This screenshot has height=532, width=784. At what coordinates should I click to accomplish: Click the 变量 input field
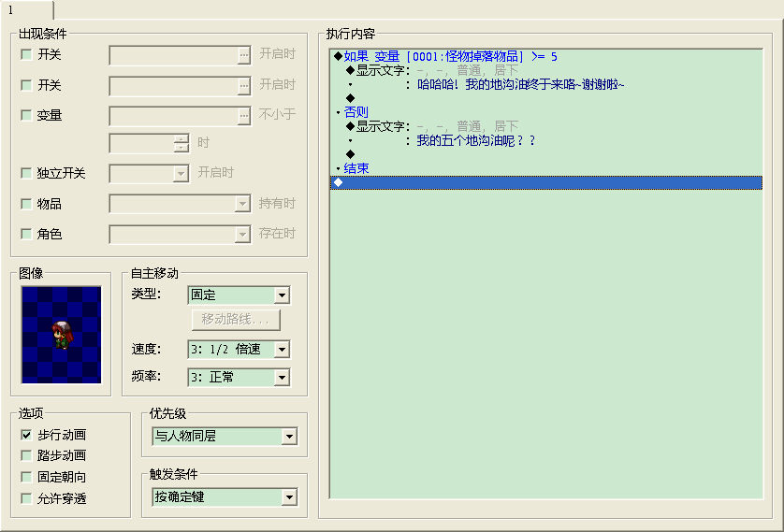click(x=173, y=116)
